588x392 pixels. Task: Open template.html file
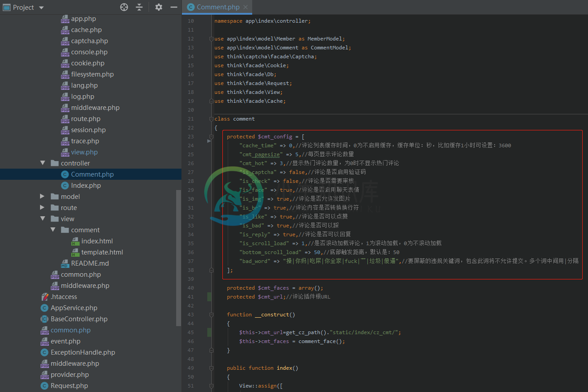[102, 252]
